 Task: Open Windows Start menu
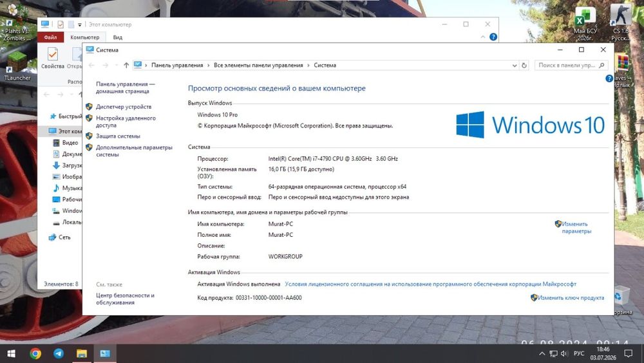pos(12,353)
